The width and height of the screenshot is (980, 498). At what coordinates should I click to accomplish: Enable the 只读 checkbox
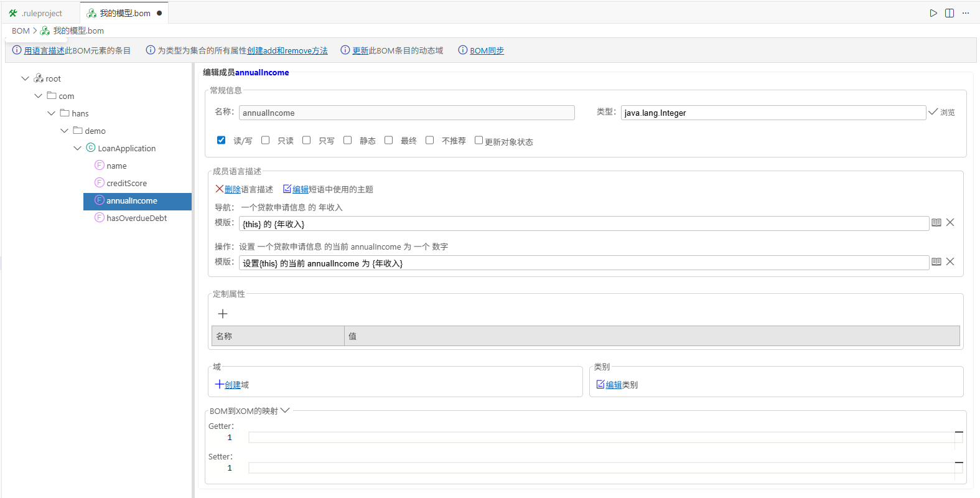[x=266, y=140]
